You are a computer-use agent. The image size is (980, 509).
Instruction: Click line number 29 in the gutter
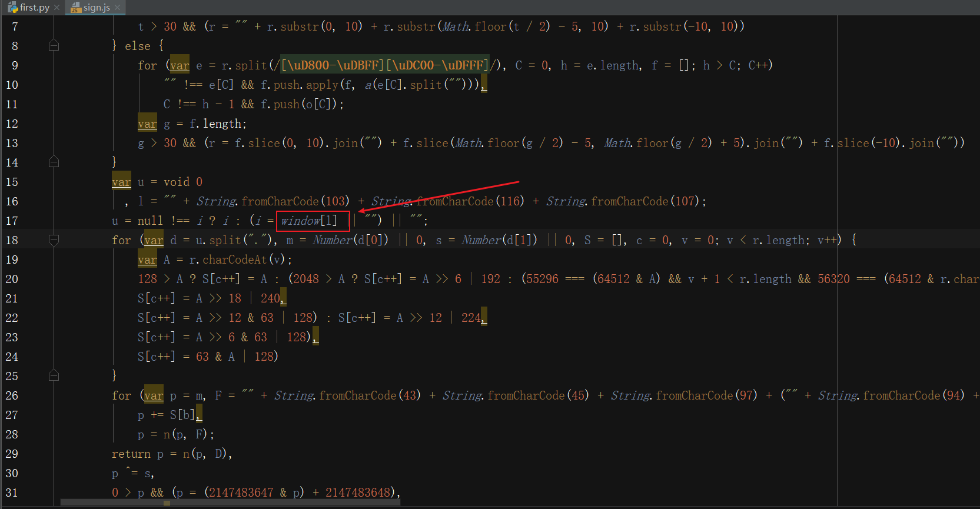(12, 454)
